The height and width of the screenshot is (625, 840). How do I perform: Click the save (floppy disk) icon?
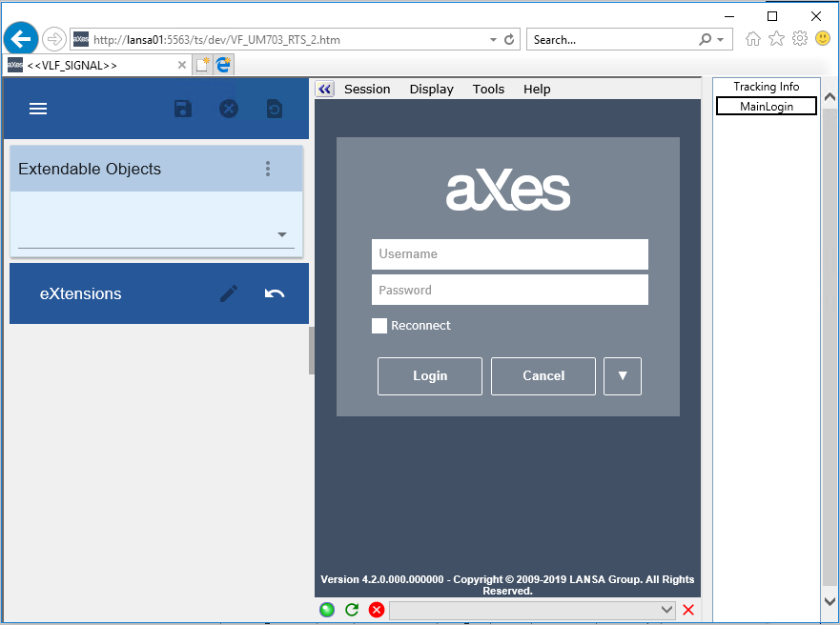[183, 109]
